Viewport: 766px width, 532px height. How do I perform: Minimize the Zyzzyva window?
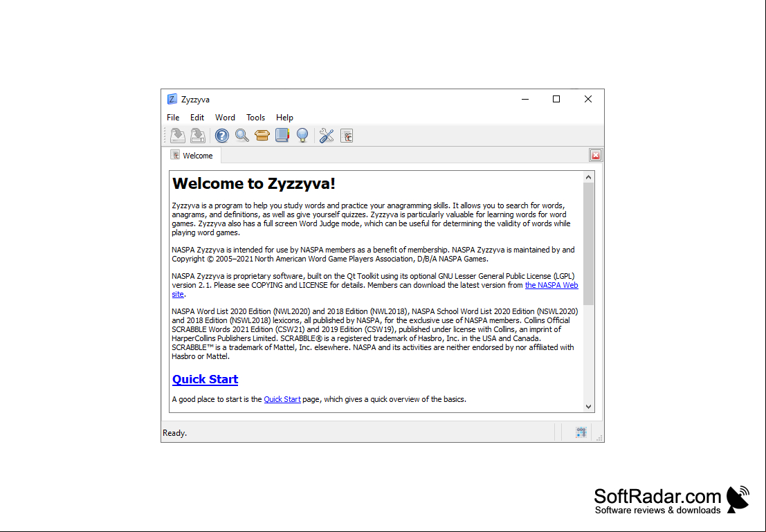pyautogui.click(x=525, y=99)
